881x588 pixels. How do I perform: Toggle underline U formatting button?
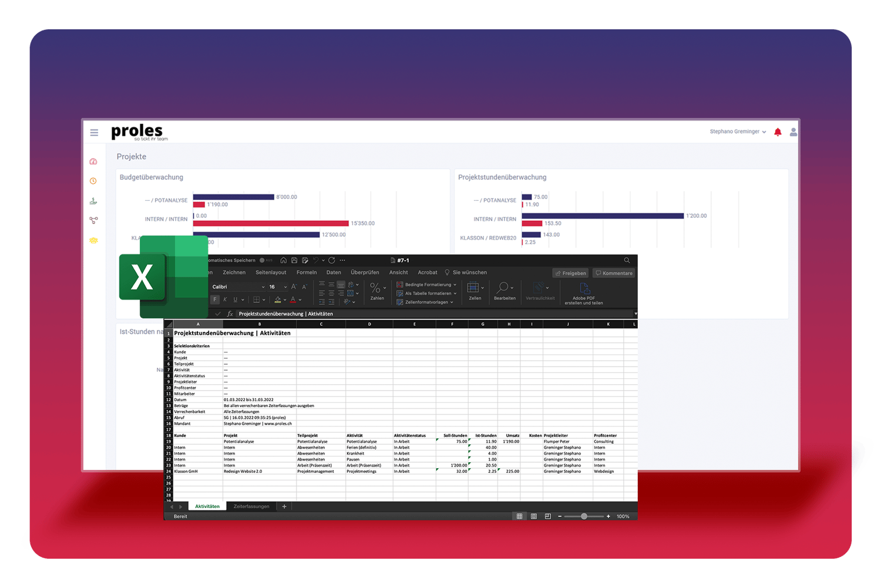point(236,300)
